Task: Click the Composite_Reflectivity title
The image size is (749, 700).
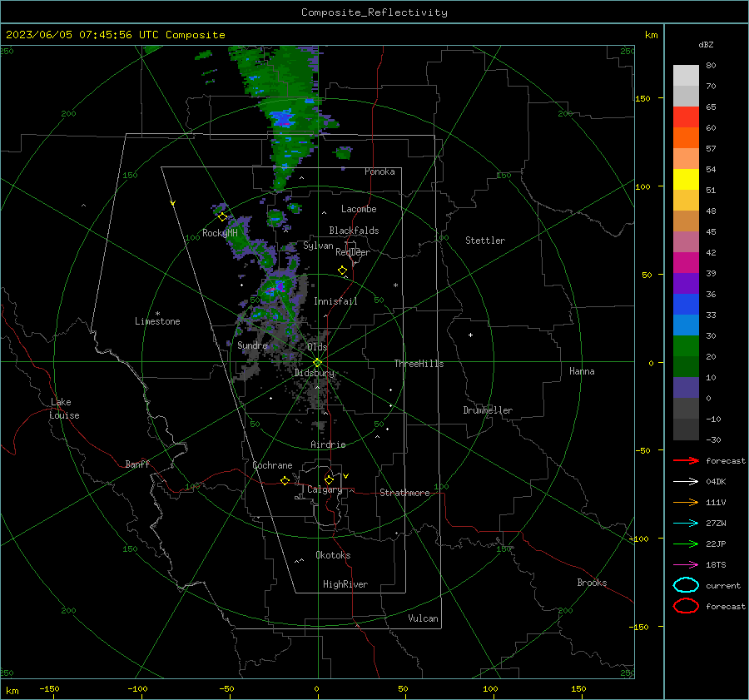Action: click(374, 12)
